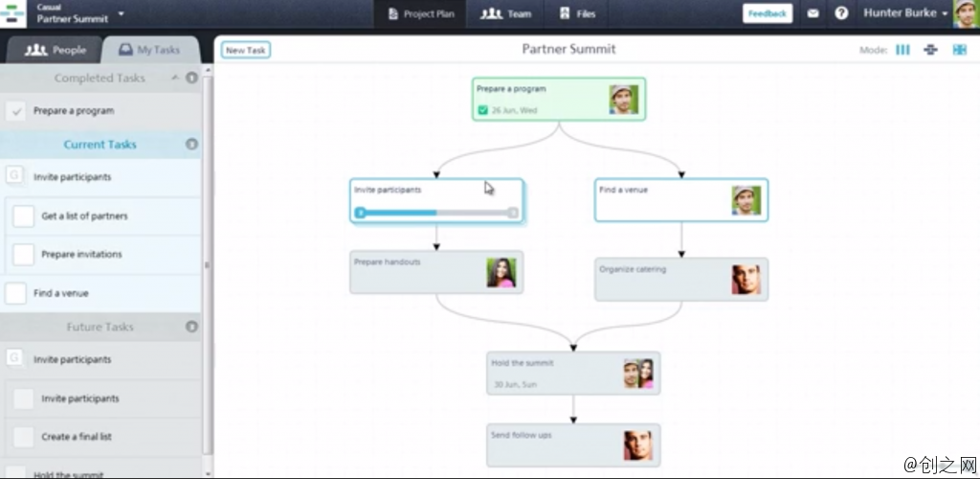Viewport: 980px width, 479px height.
Task: Click the Future Tasks count badge
Action: [191, 327]
